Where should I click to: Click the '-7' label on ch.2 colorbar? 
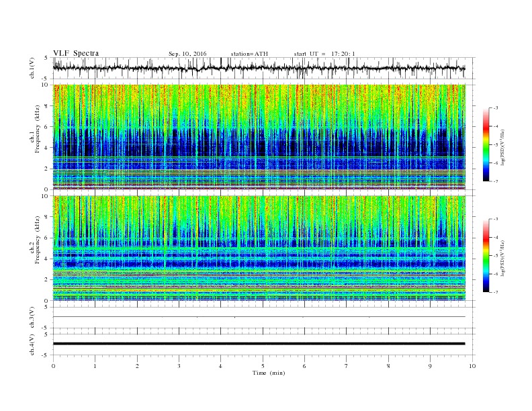click(495, 292)
